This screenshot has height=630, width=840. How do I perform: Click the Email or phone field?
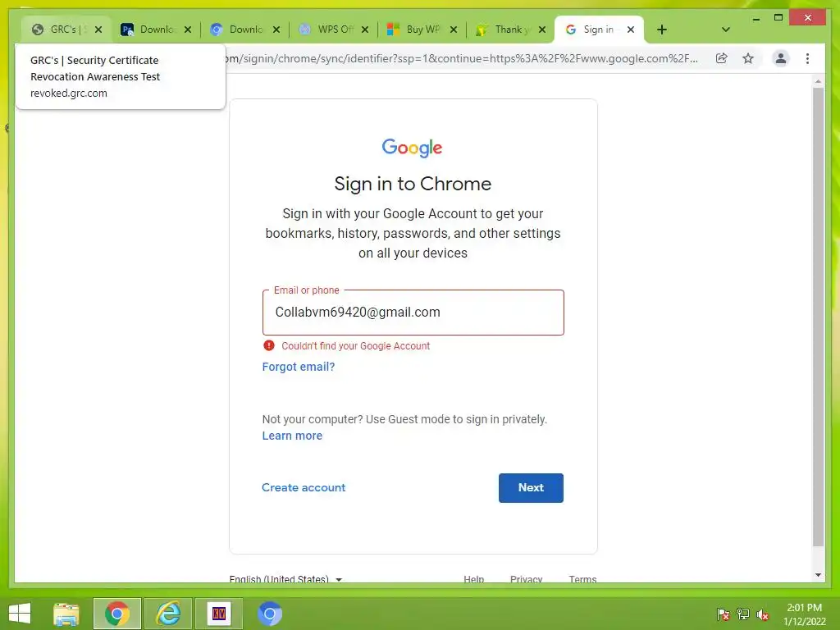pyautogui.click(x=413, y=313)
